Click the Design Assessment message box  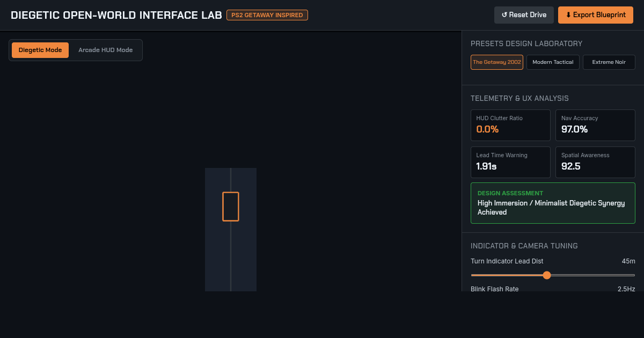click(553, 203)
